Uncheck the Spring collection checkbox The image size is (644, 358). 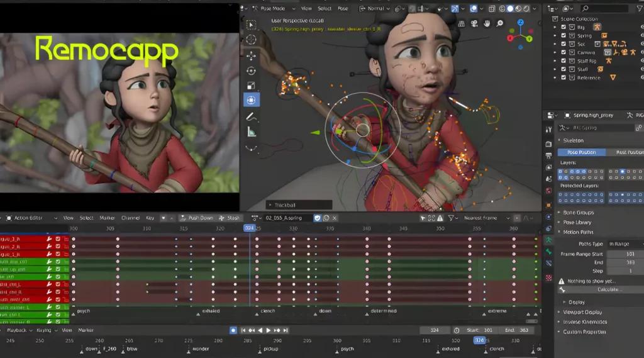563,35
